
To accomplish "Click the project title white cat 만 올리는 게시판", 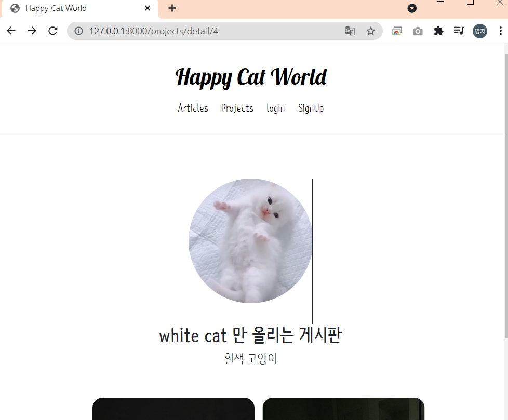I will pos(250,335).
